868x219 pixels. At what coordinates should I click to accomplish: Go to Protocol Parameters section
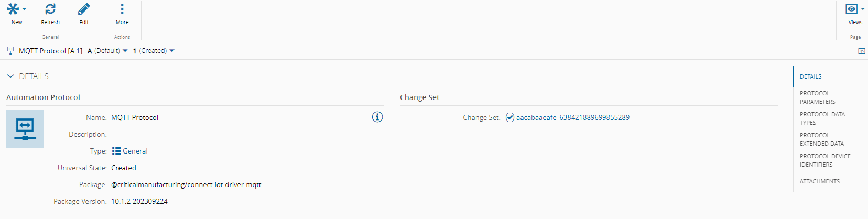pos(817,97)
